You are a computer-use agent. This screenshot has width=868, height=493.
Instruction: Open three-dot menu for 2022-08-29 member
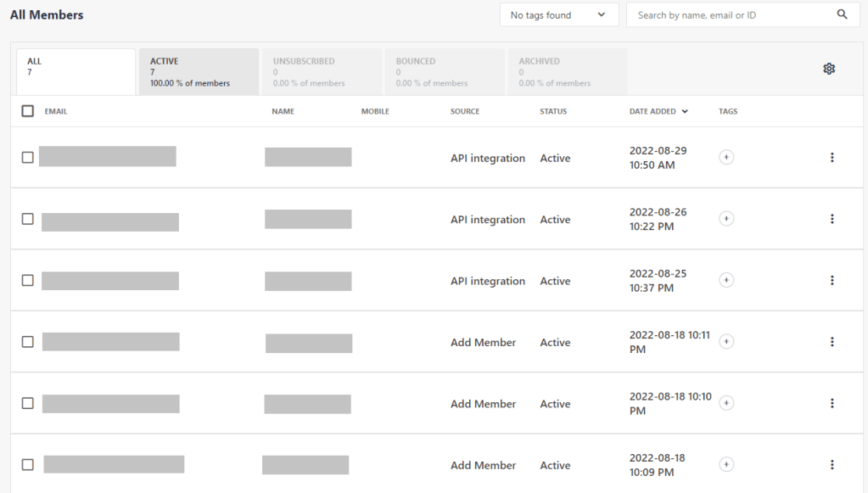[x=832, y=158]
